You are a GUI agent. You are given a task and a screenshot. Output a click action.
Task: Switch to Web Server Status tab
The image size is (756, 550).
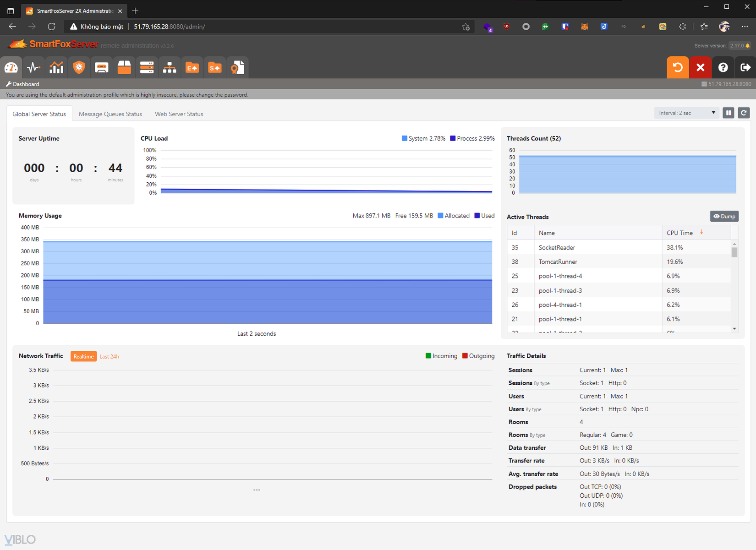tap(179, 114)
